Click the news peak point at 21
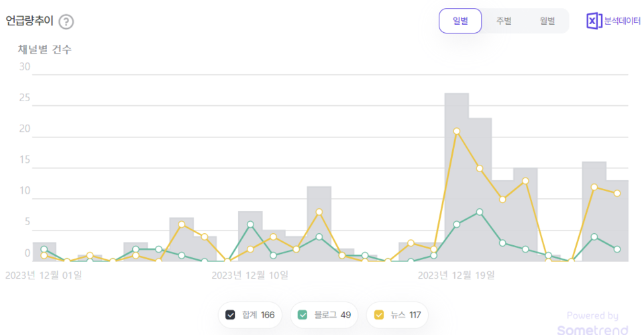The image size is (644, 335). (457, 131)
